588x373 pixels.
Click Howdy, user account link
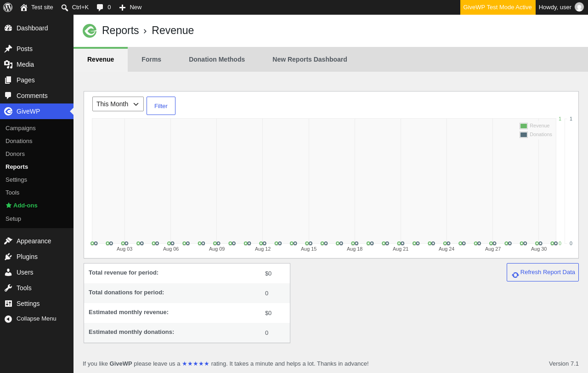click(x=561, y=7)
